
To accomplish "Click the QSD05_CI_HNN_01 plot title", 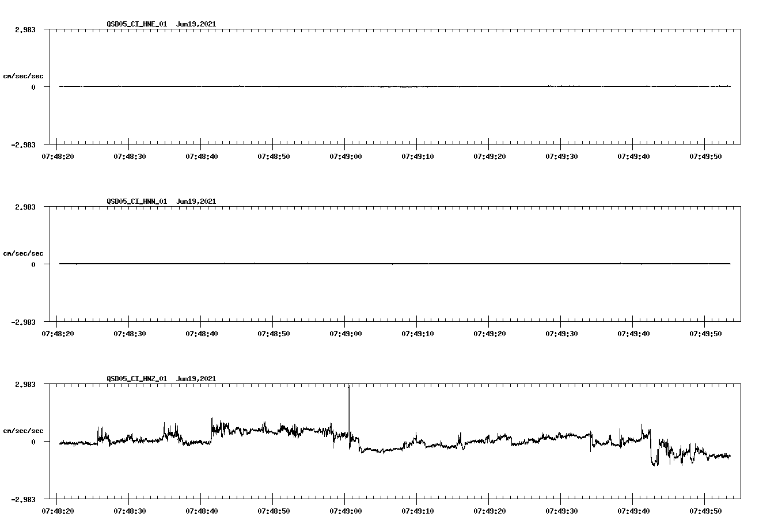I will pos(161,202).
